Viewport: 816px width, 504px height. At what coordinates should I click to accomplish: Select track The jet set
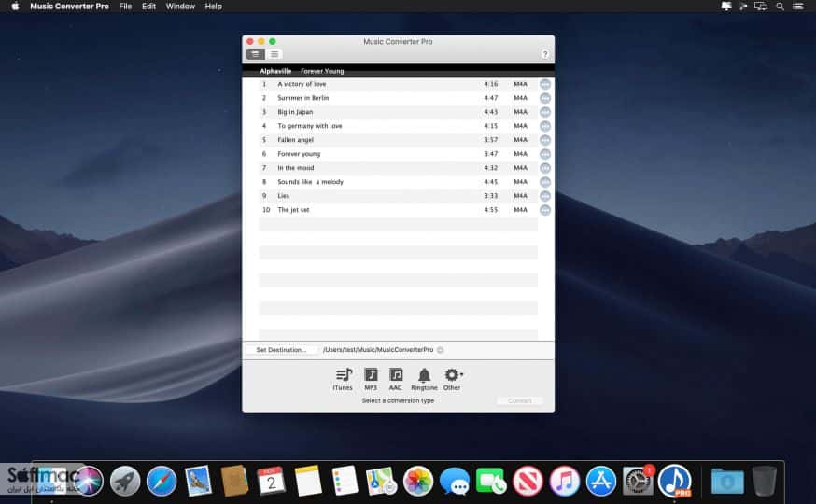pos(398,210)
